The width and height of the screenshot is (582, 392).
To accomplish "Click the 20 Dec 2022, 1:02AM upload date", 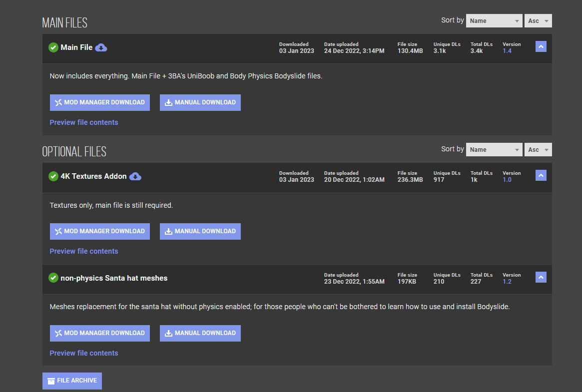I will 354,179.
